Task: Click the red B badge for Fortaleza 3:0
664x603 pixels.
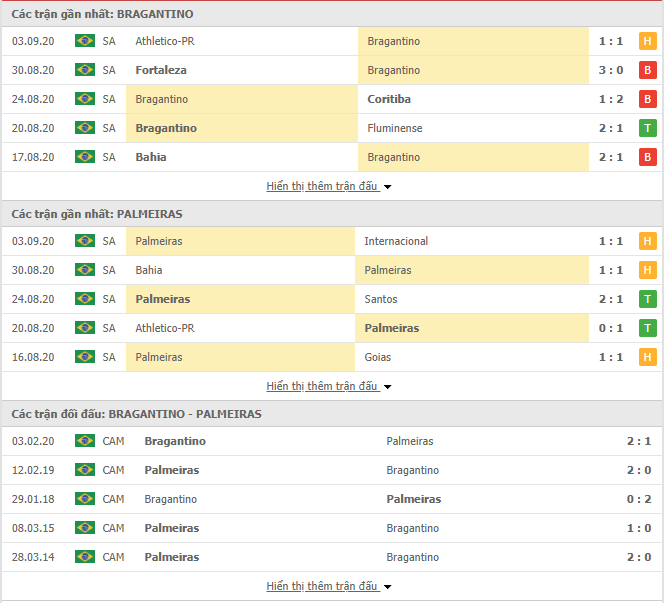Action: [647, 70]
